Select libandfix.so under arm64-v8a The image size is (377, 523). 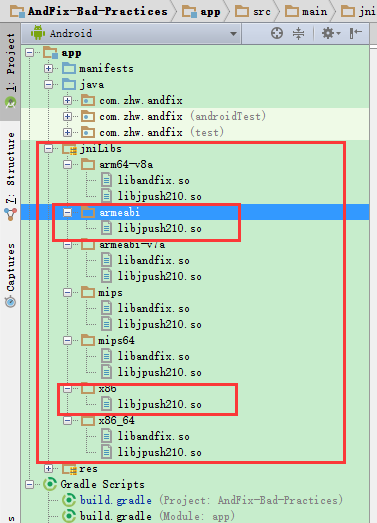[x=153, y=180]
